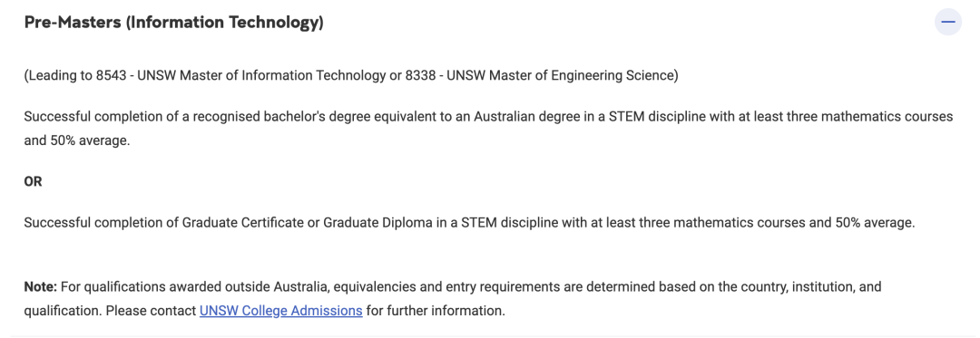Click the "Leading to 8543" program line
The height and width of the screenshot is (338, 980).
[x=351, y=76]
